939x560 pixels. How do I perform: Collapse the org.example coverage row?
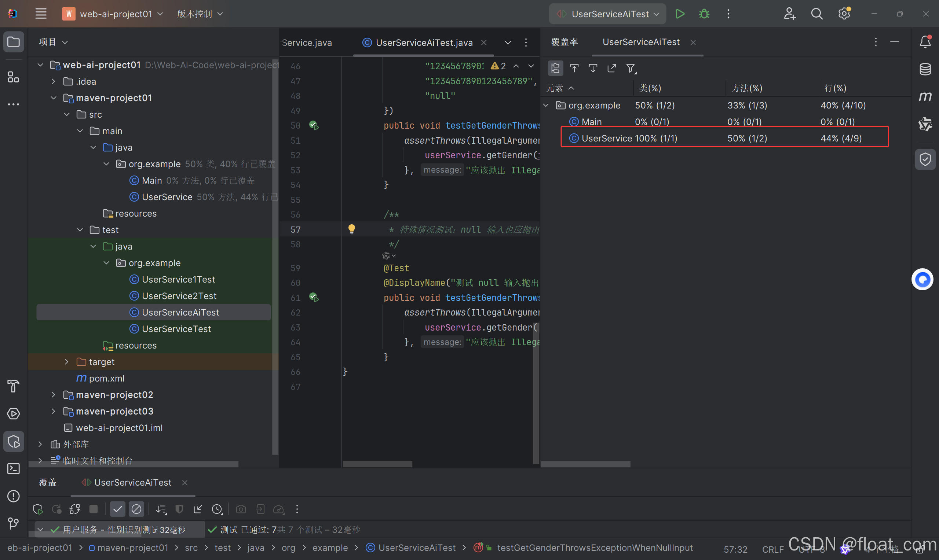coord(546,105)
